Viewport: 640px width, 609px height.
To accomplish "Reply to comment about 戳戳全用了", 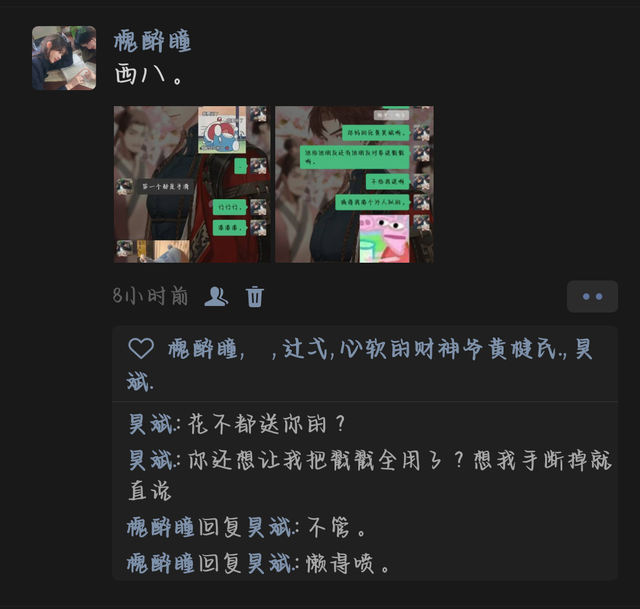I will pyautogui.click(x=370, y=475).
